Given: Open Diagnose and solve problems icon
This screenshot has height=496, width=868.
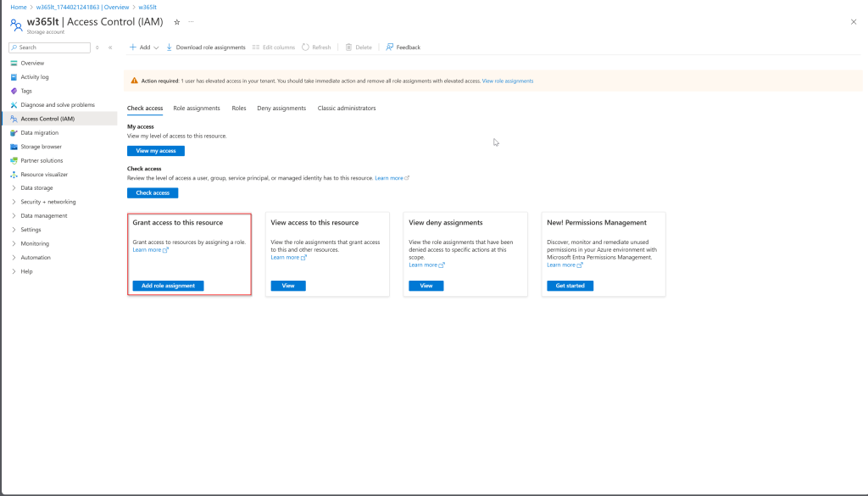Looking at the screenshot, I should (14, 104).
